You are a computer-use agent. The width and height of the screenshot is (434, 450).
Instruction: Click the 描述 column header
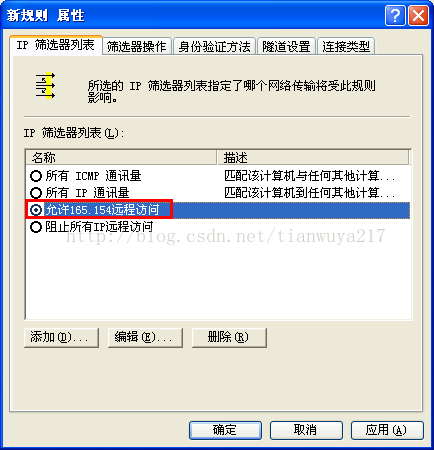pyautogui.click(x=313, y=157)
